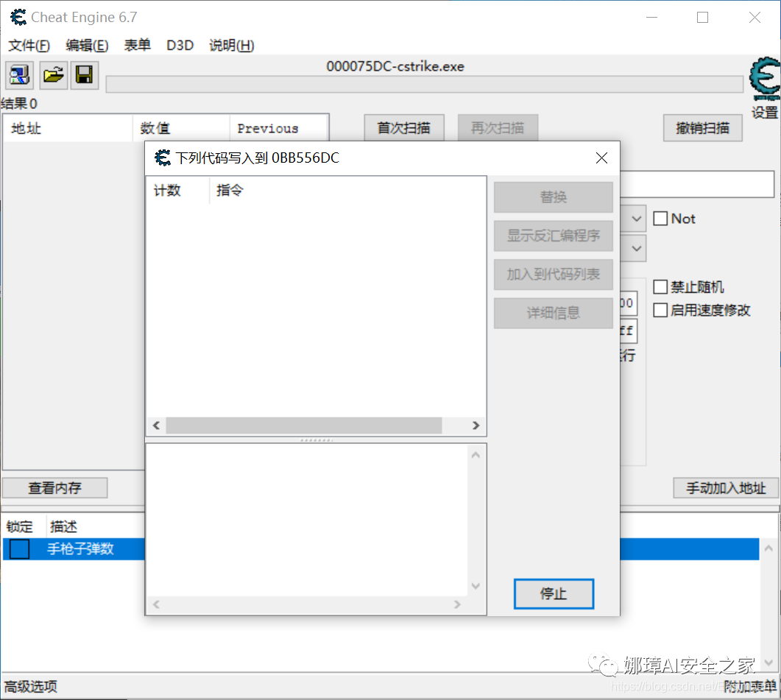Viewport: 781px width, 700px height.
Task: Click the Cheat Engine logo above 设置
Action: click(765, 79)
